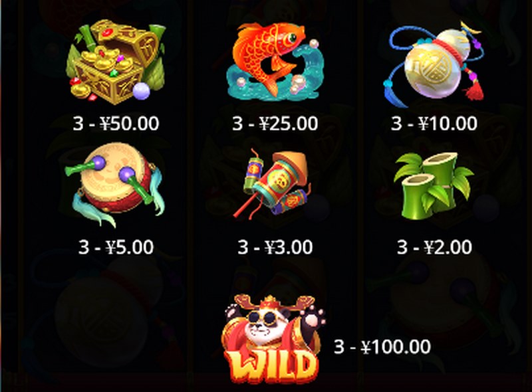Click the 3 - ¥100.00 wild payout text
This screenshot has width=532, height=392.
pyautogui.click(x=382, y=347)
